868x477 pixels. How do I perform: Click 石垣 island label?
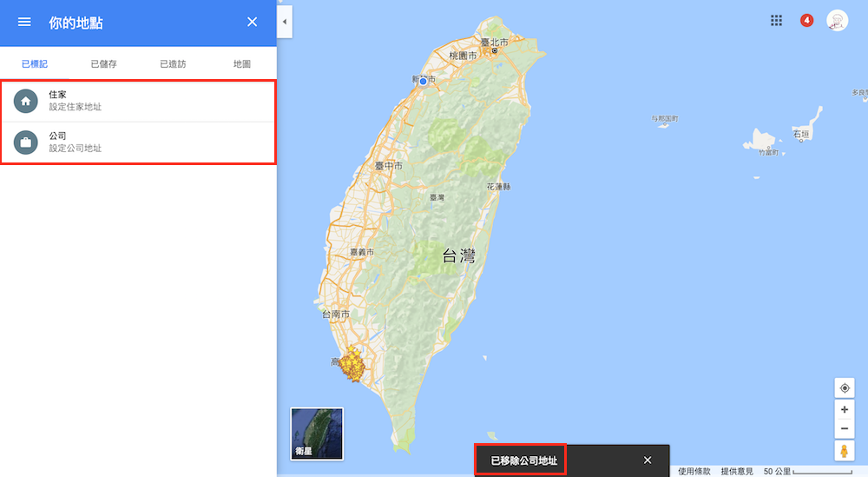click(x=801, y=134)
